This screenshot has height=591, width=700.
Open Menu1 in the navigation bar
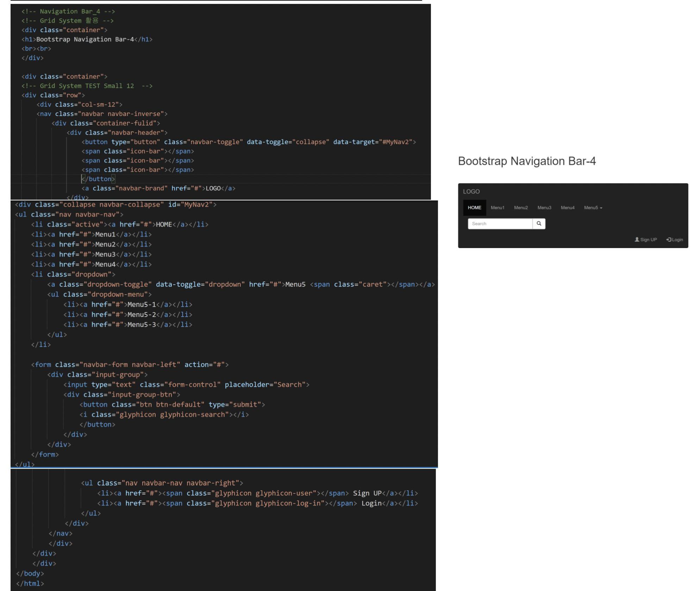(497, 208)
